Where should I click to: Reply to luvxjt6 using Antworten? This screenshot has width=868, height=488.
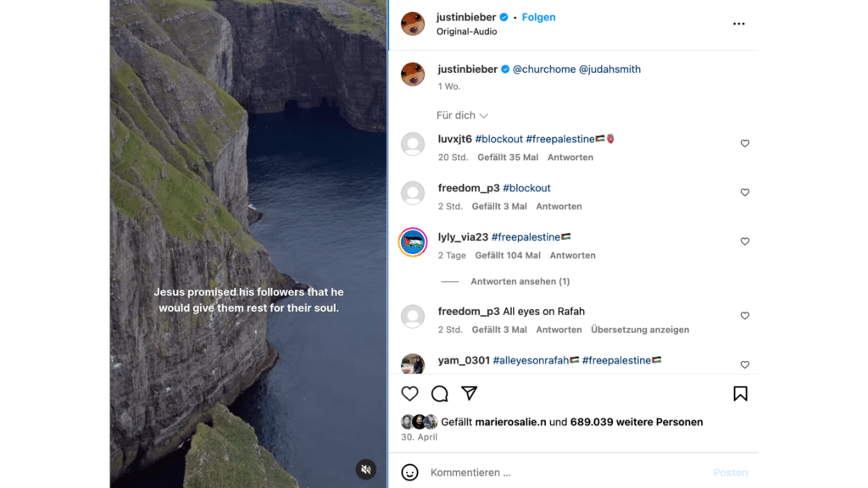(570, 157)
